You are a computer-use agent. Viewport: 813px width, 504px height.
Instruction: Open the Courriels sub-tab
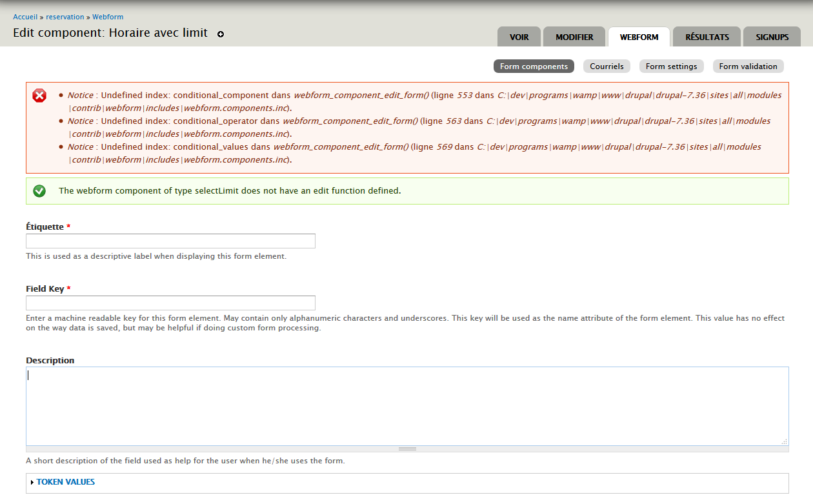point(607,66)
